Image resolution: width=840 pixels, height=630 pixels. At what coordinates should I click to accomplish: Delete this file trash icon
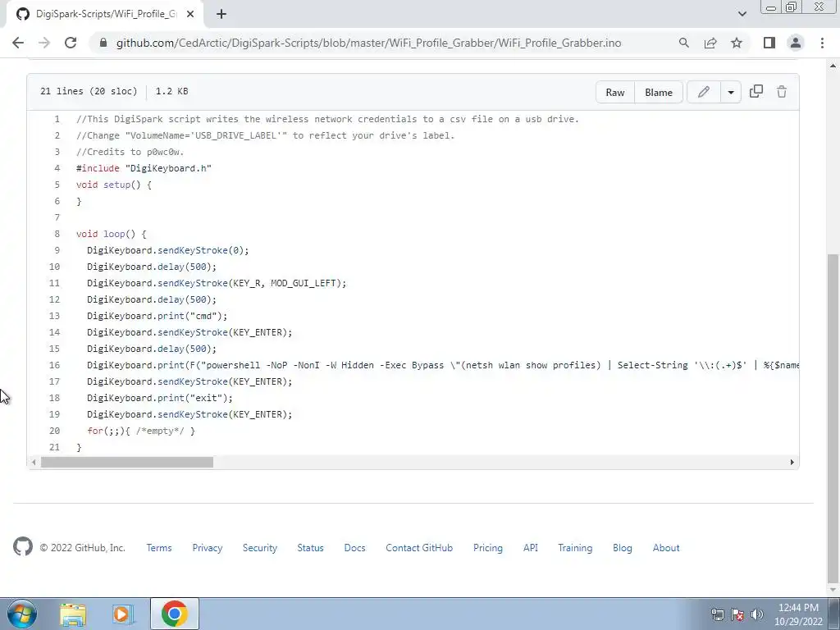782,92
